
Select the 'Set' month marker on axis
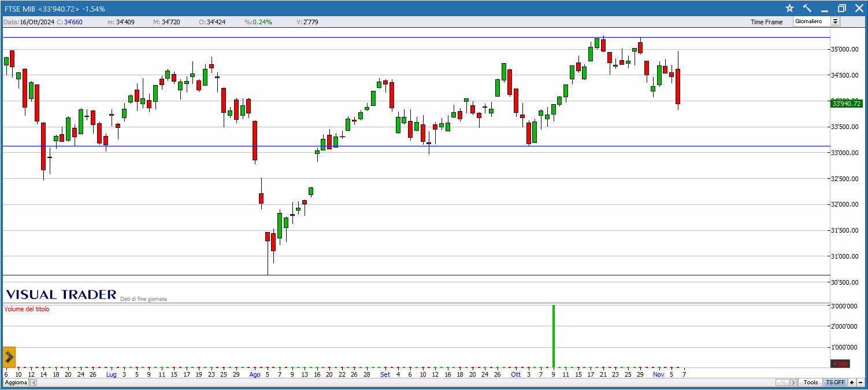coord(385,374)
